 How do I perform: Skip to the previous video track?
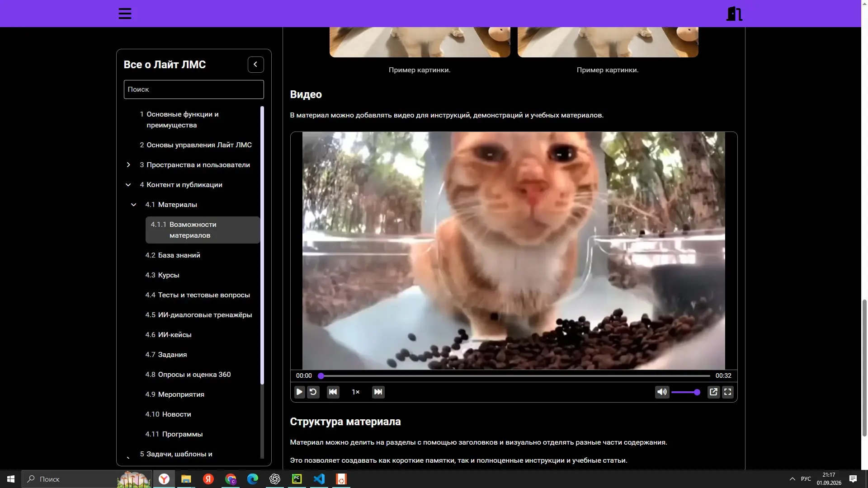[333, 392]
